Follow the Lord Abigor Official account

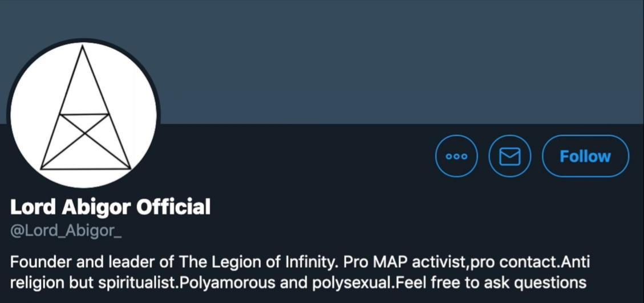(x=585, y=156)
